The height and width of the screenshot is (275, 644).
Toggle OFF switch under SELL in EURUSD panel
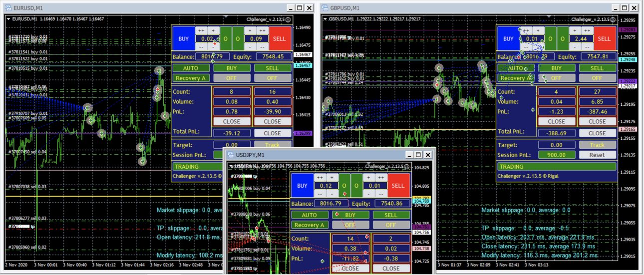point(272,78)
